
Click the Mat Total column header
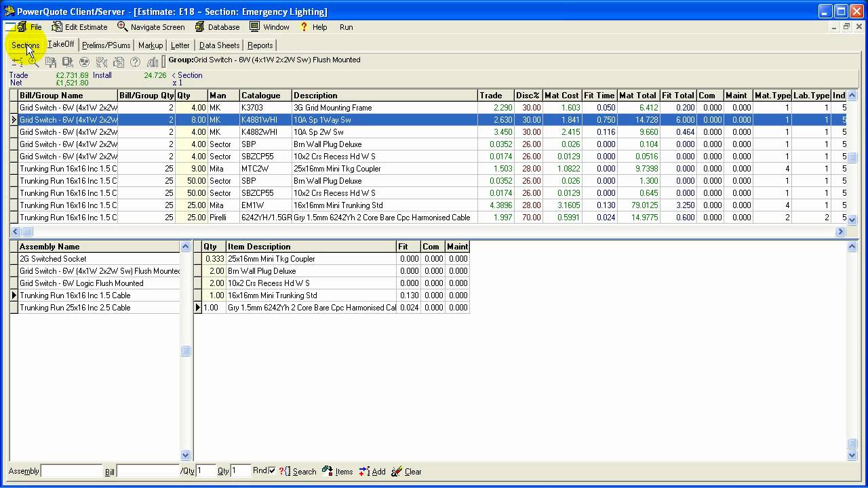point(638,96)
